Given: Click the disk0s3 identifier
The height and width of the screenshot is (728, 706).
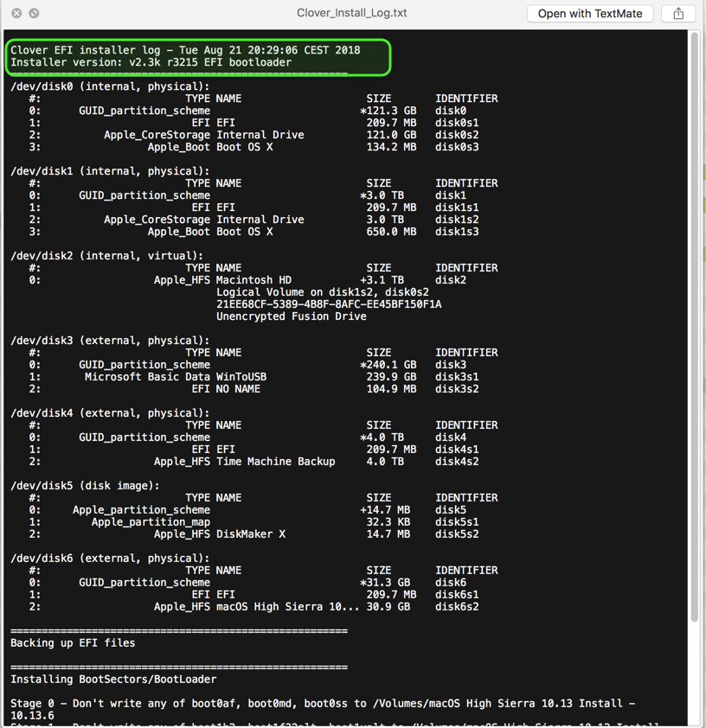Looking at the screenshot, I should tap(457, 147).
